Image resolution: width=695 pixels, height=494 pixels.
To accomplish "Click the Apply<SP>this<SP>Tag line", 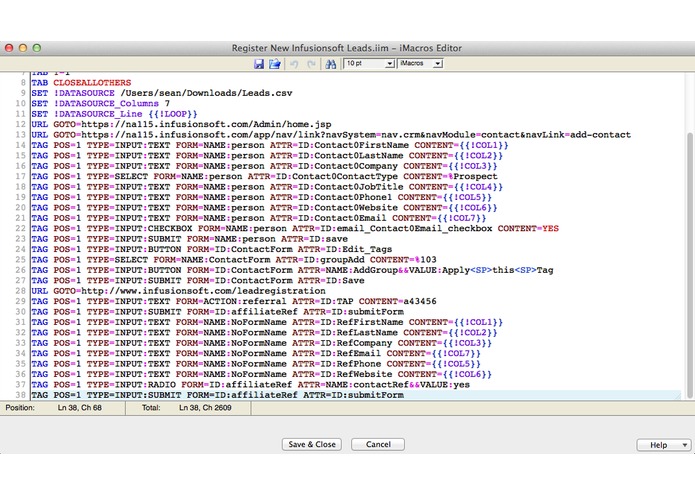I will [292, 270].
